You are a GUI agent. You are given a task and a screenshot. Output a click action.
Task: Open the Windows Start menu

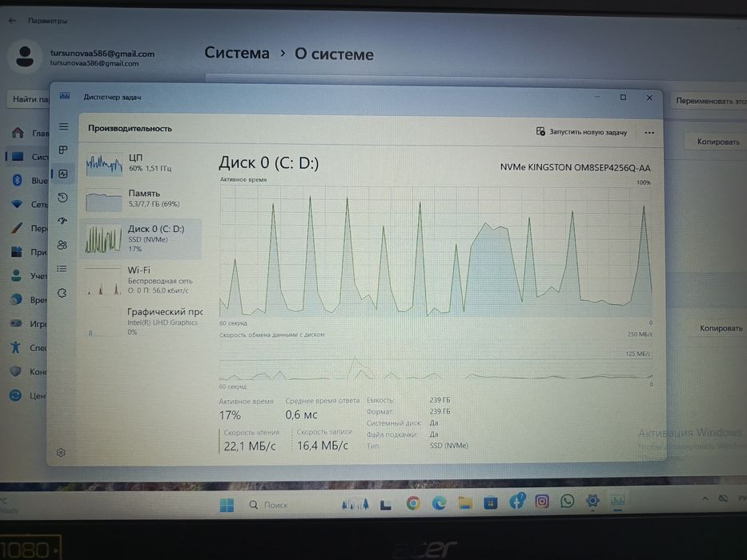point(227,506)
